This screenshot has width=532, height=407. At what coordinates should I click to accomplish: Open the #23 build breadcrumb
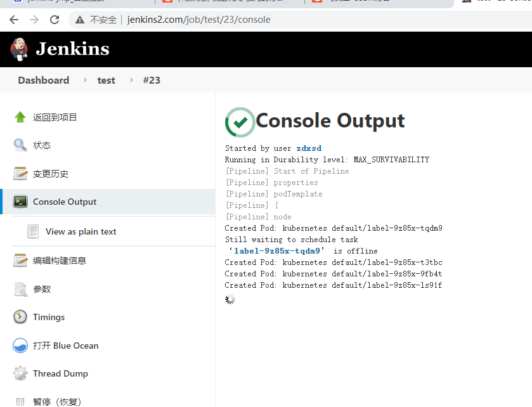[152, 81]
